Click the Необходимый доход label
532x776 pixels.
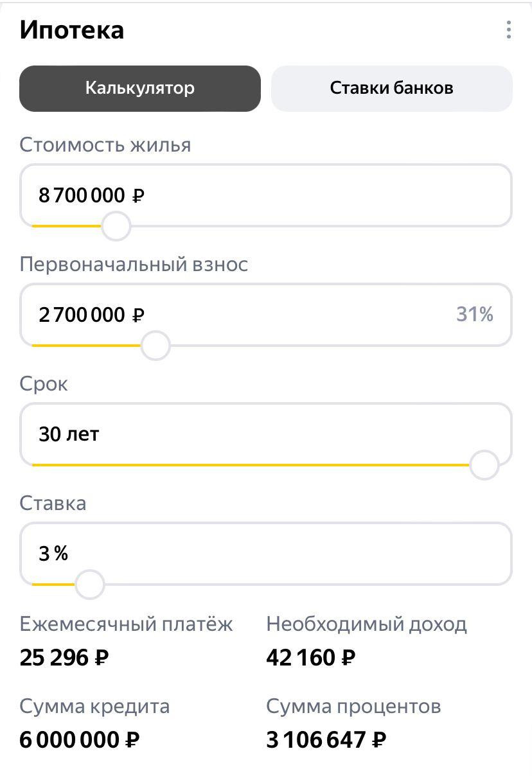click(366, 624)
